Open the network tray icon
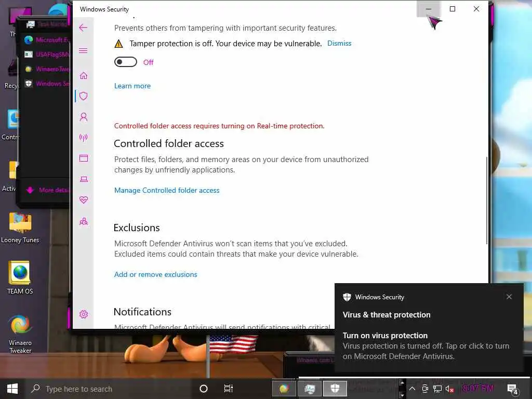Image resolution: width=532 pixels, height=399 pixels. [x=437, y=389]
